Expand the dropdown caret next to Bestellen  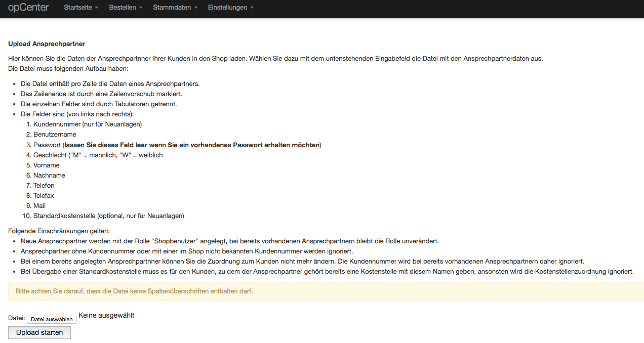[x=140, y=8]
